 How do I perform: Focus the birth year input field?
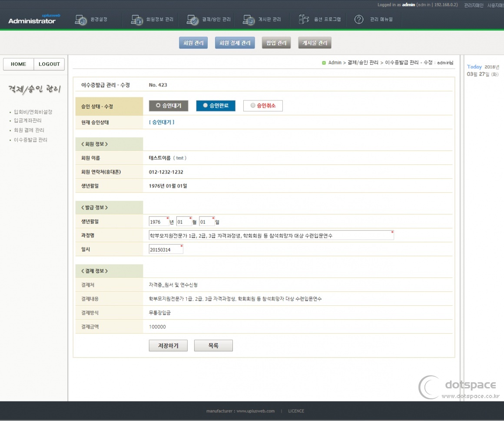[x=158, y=222]
